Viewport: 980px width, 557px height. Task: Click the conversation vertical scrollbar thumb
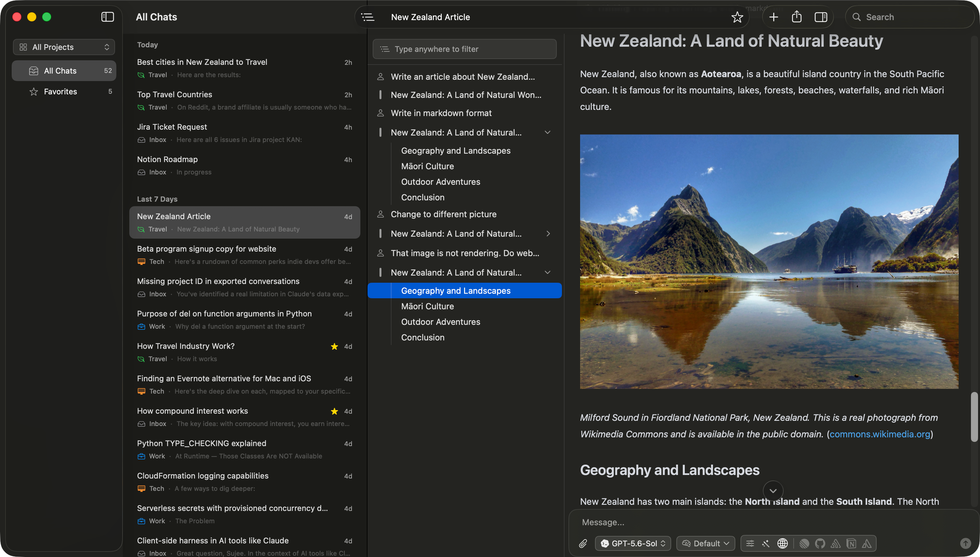[x=974, y=417]
